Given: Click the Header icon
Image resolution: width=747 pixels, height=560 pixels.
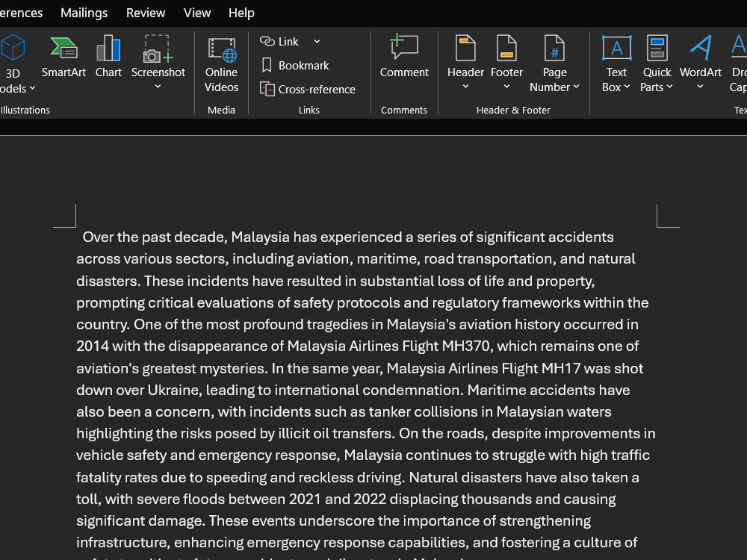Looking at the screenshot, I should point(465,48).
